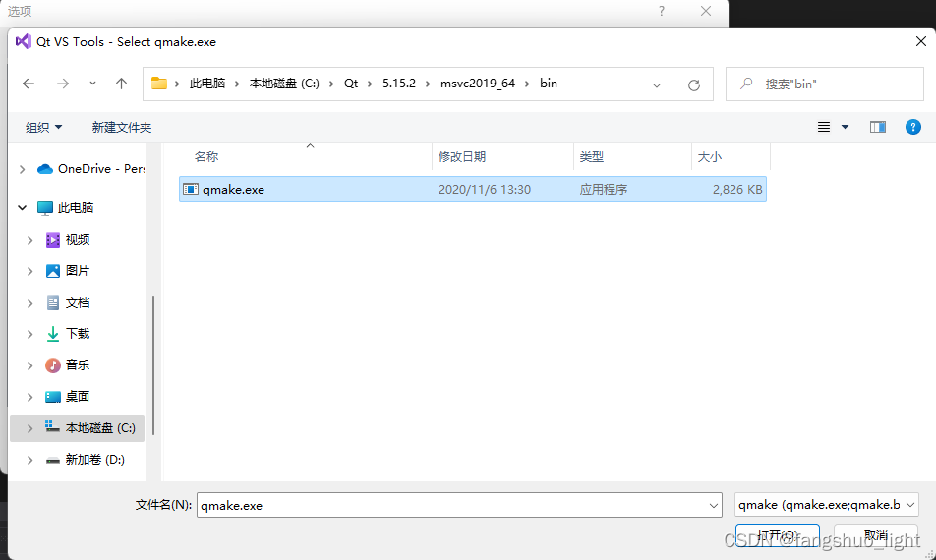936x560 pixels.
Task: Change view layout icon
Action: (824, 127)
